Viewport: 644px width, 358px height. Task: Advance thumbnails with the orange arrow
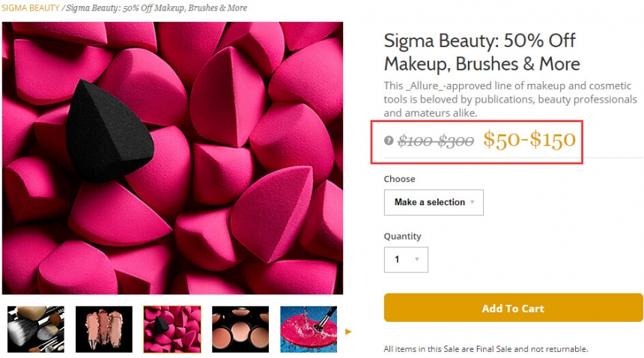point(348,331)
